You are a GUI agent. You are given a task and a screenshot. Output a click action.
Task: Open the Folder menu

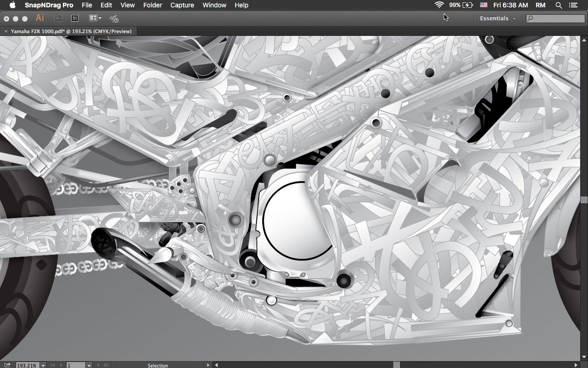[153, 5]
